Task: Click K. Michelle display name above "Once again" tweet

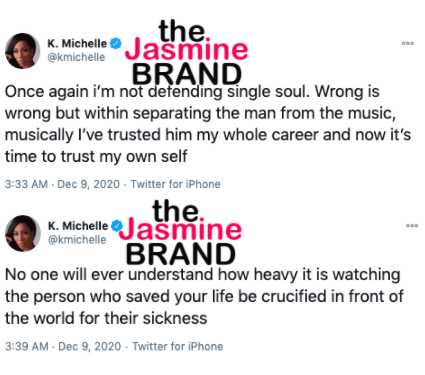Action: coord(77,43)
